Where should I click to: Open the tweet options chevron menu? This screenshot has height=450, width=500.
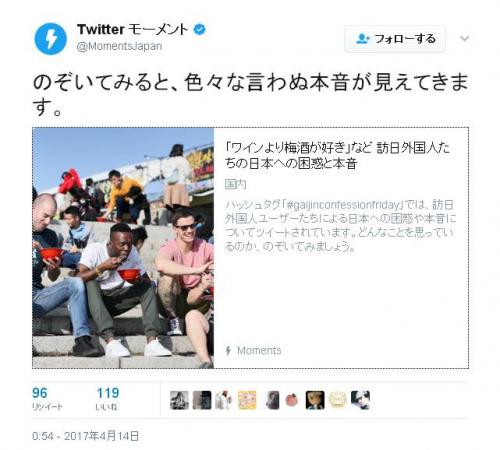tap(464, 38)
